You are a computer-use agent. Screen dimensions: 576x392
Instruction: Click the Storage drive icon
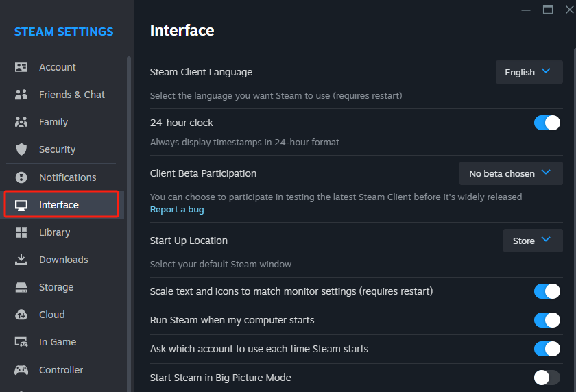[21, 287]
